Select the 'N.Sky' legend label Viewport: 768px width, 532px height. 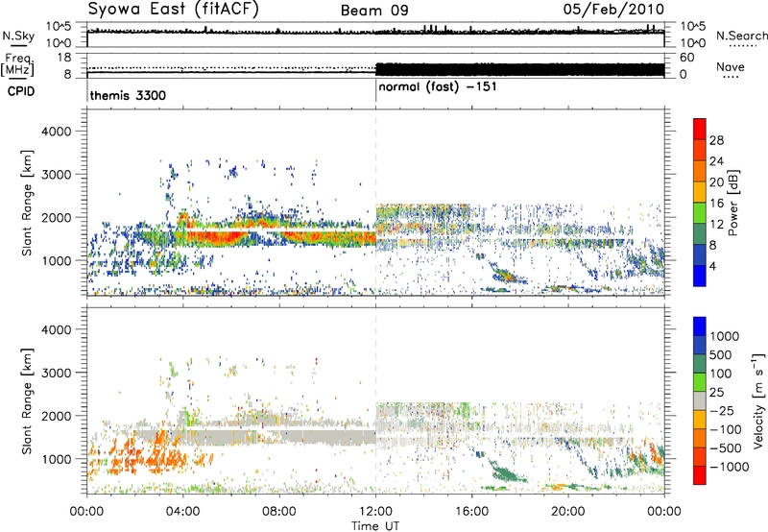[18, 36]
